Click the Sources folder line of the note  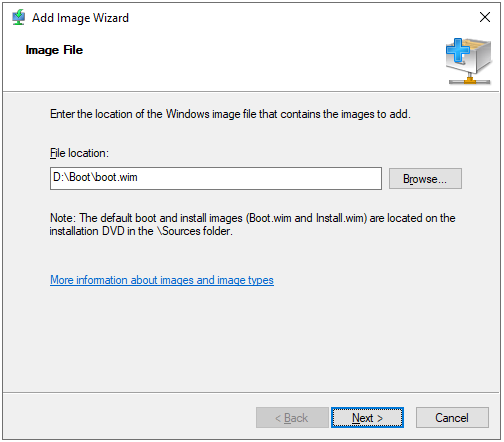[141, 231]
